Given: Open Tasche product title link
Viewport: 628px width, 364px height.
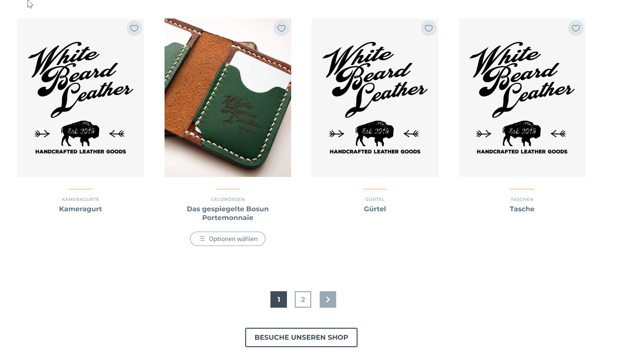Looking at the screenshot, I should (522, 209).
